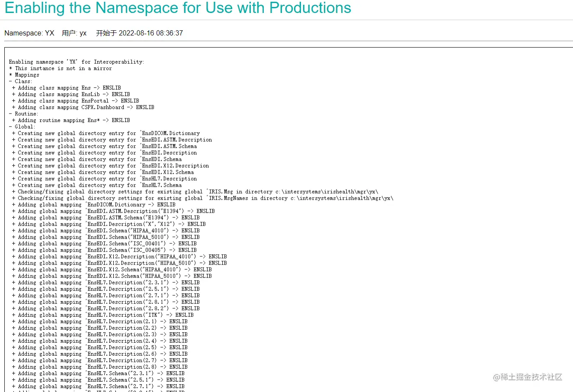Click the "Creating new global directory entry" ^EnsEDI.X12.Description line
Viewport: 573px width, 392px height.
coord(110,166)
